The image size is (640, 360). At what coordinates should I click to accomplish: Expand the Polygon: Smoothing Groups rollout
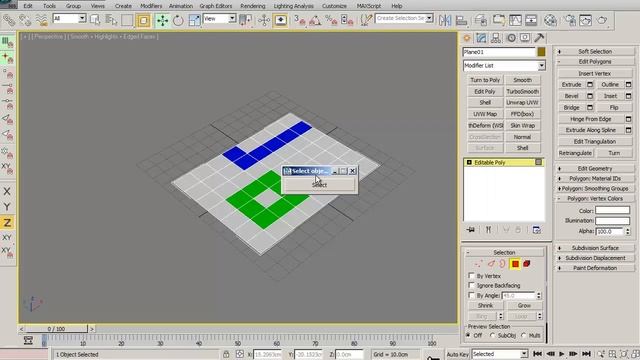click(595, 189)
